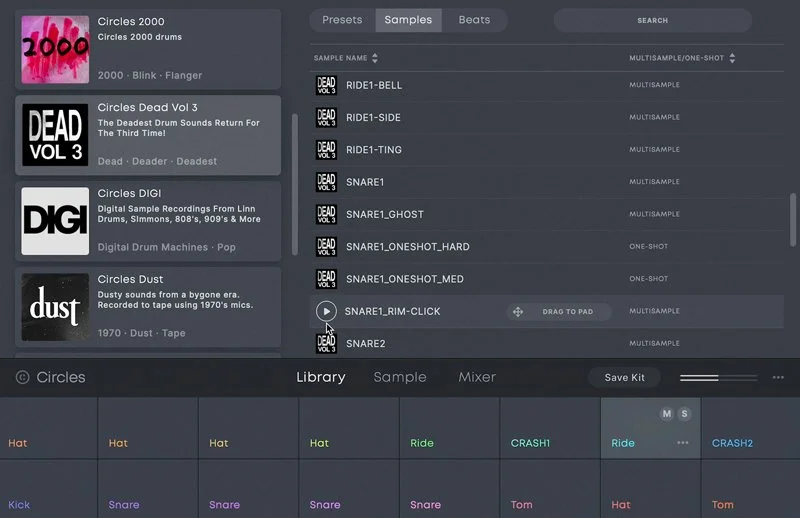The height and width of the screenshot is (518, 800).
Task: Click the Circles DIGI title
Action: [129, 193]
